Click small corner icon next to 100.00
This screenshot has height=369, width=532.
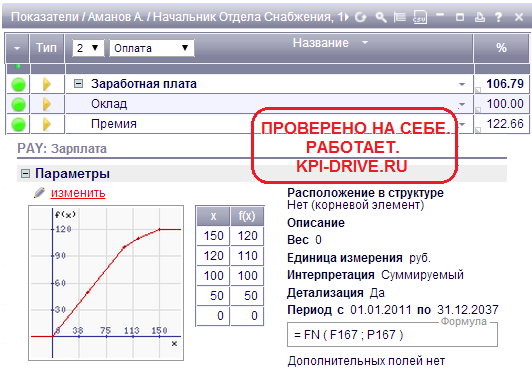(478, 110)
